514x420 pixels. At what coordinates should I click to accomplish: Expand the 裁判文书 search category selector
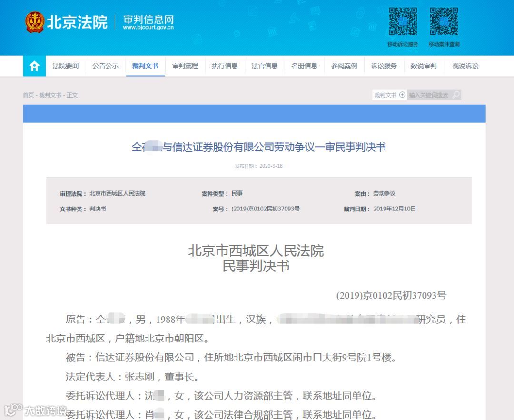click(389, 95)
